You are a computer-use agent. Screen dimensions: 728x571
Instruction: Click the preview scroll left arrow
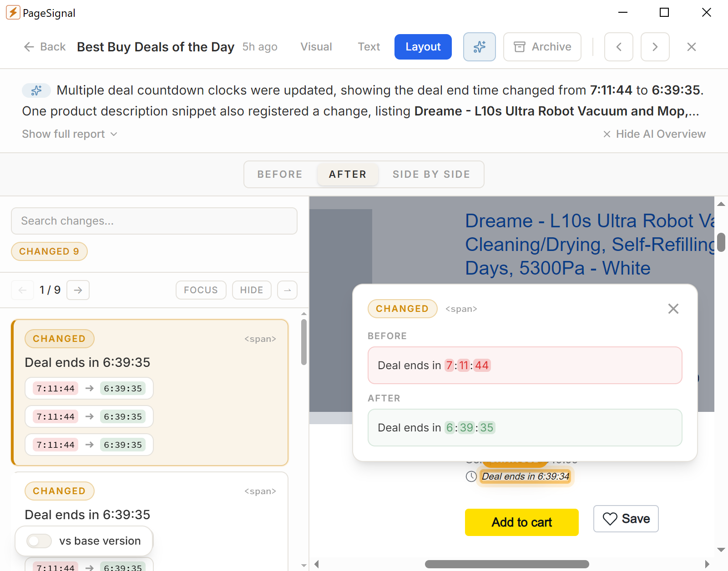click(x=317, y=564)
